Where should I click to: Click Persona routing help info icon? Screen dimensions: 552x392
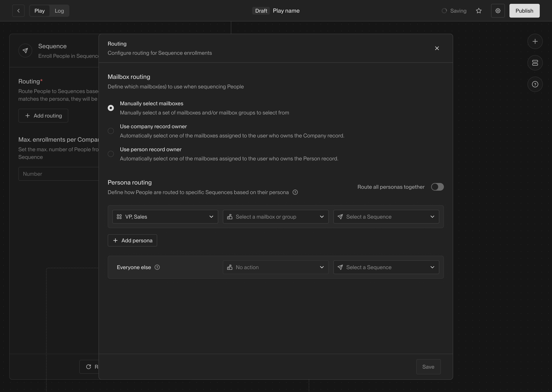click(x=295, y=192)
